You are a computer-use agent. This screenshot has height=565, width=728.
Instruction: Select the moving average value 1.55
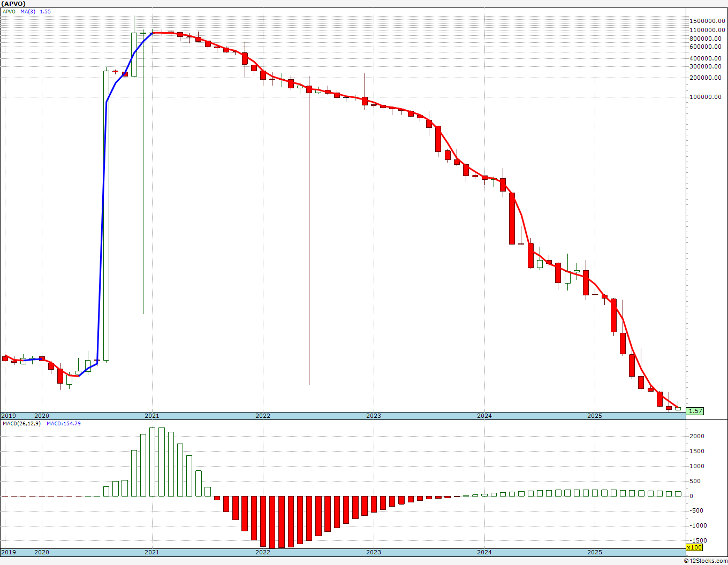[x=45, y=11]
